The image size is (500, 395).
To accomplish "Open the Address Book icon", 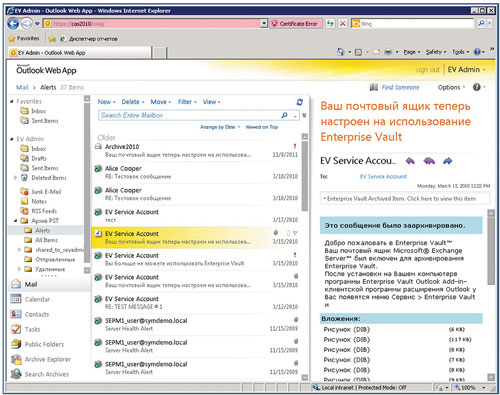I will pos(374,87).
